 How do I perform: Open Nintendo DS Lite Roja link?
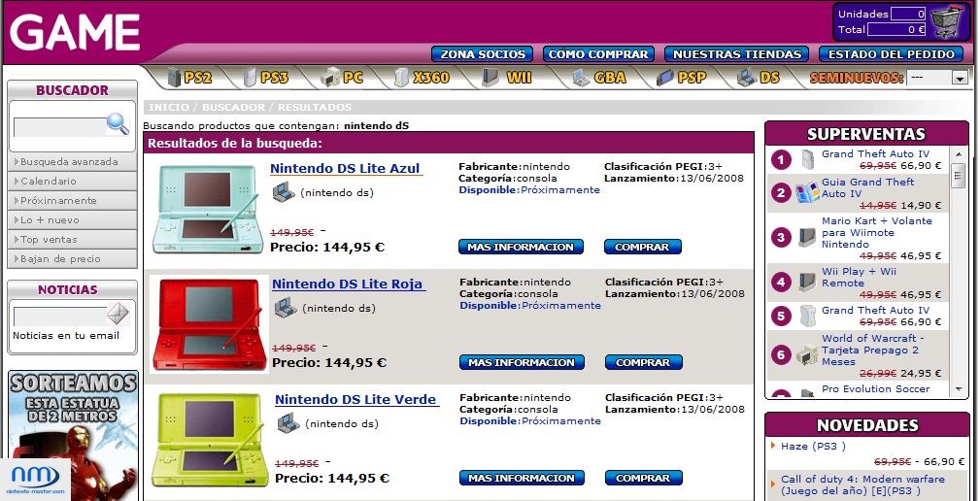click(348, 284)
